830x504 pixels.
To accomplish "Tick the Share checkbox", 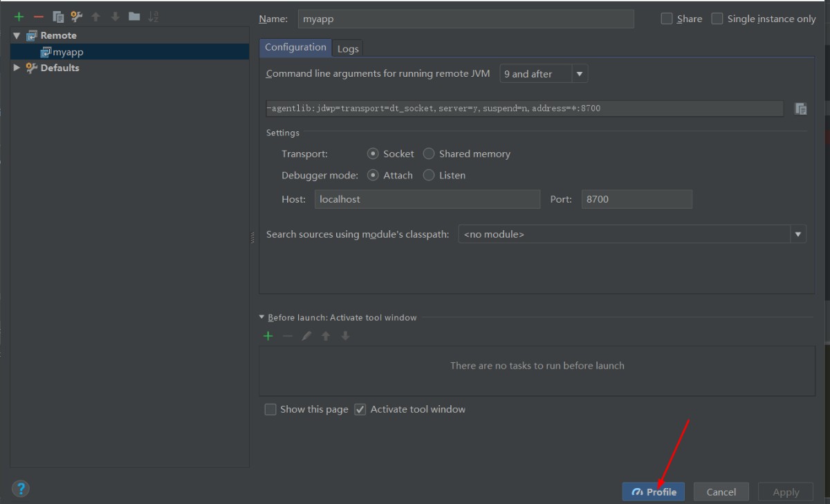I will (667, 19).
